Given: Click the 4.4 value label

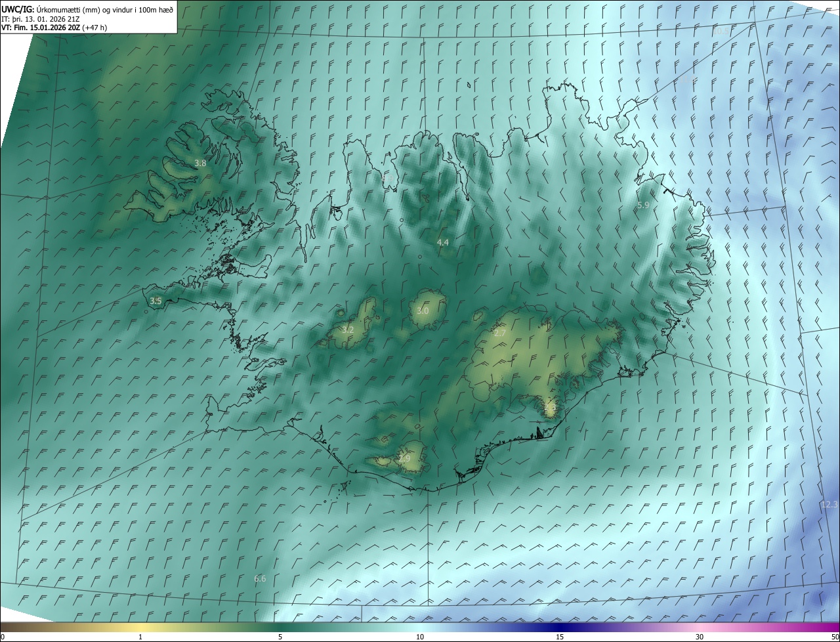Looking at the screenshot, I should coord(443,242).
